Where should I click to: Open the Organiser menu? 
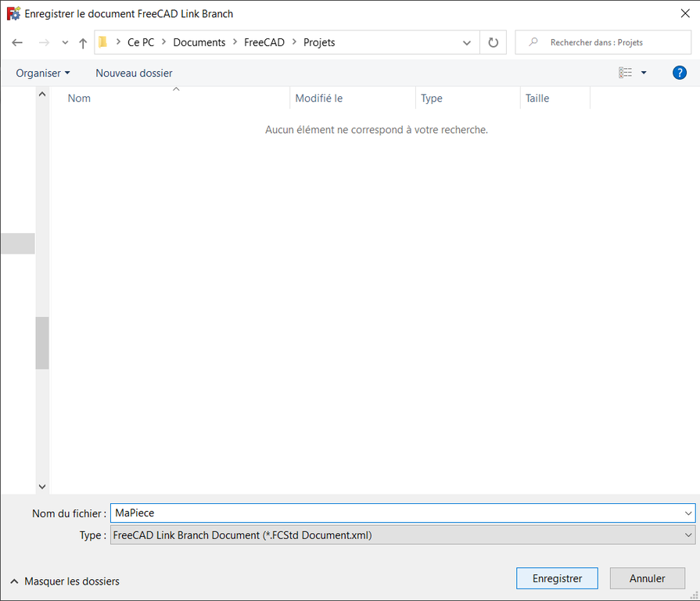point(43,73)
